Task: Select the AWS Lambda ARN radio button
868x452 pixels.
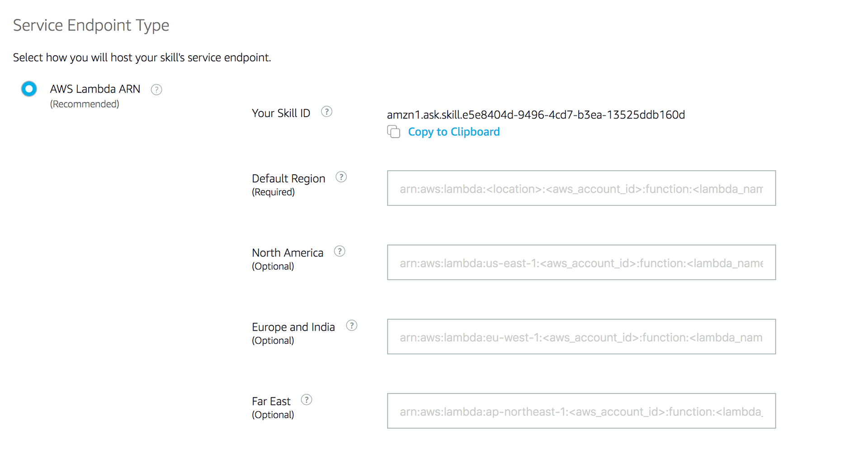Action: 29,89
